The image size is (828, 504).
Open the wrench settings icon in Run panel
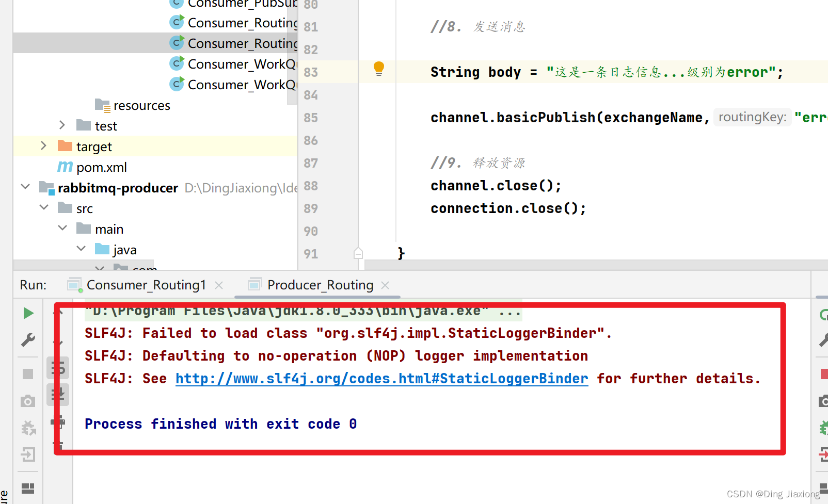pyautogui.click(x=28, y=340)
